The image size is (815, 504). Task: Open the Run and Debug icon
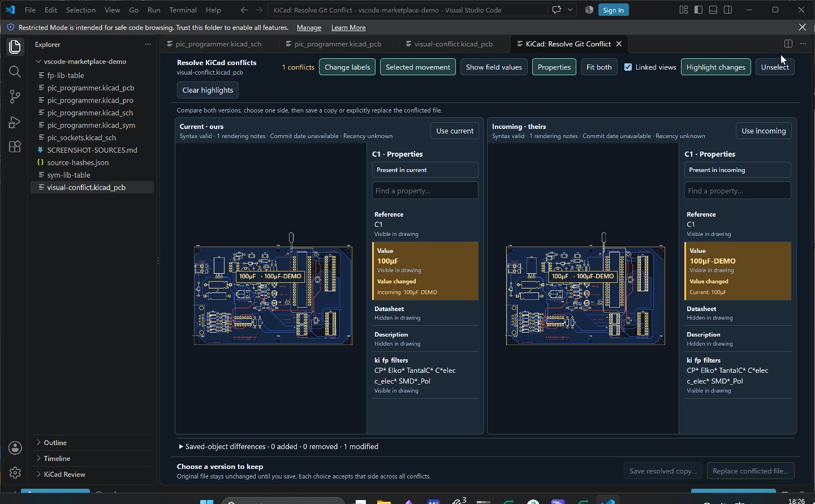pyautogui.click(x=15, y=122)
